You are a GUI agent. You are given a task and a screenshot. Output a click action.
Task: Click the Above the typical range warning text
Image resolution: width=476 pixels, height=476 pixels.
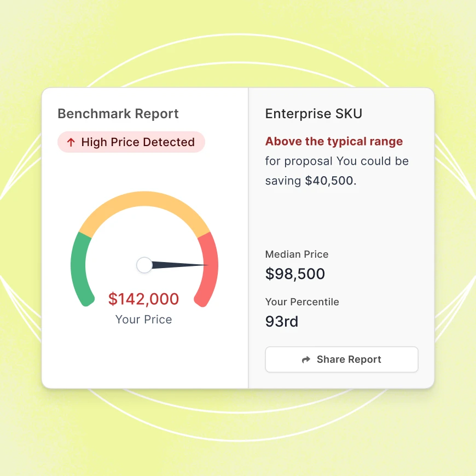pos(334,141)
